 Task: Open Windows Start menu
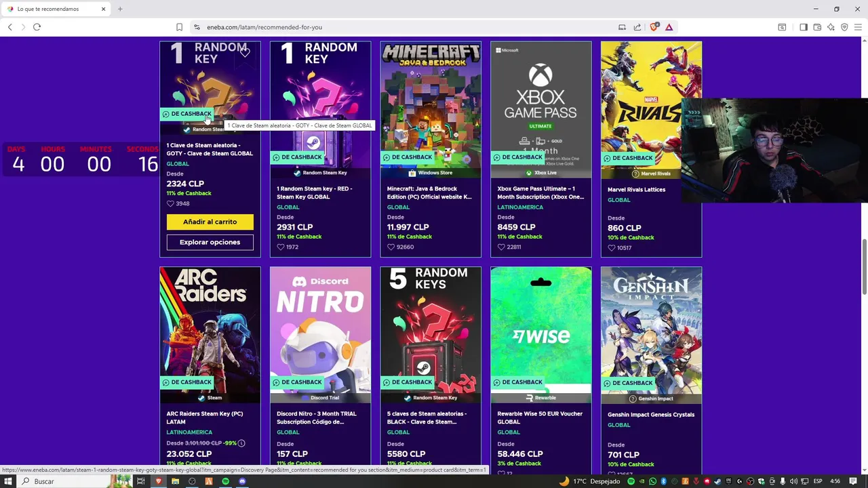[x=8, y=481]
